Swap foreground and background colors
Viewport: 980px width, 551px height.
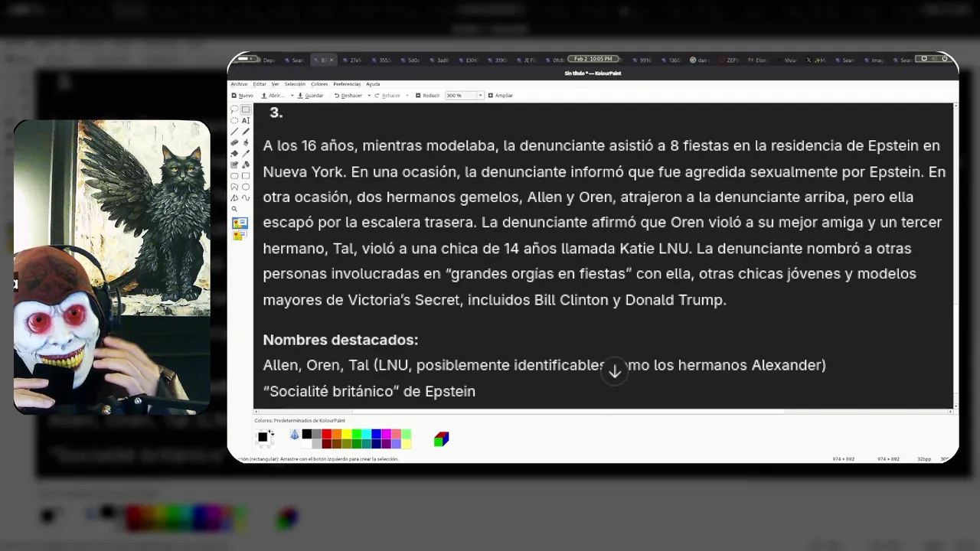[x=272, y=432]
